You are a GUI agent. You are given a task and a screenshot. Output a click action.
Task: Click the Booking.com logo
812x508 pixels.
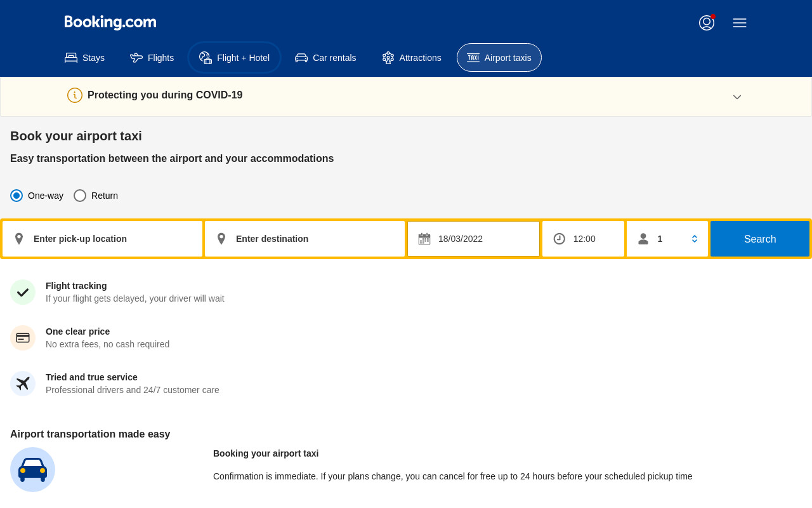(110, 23)
